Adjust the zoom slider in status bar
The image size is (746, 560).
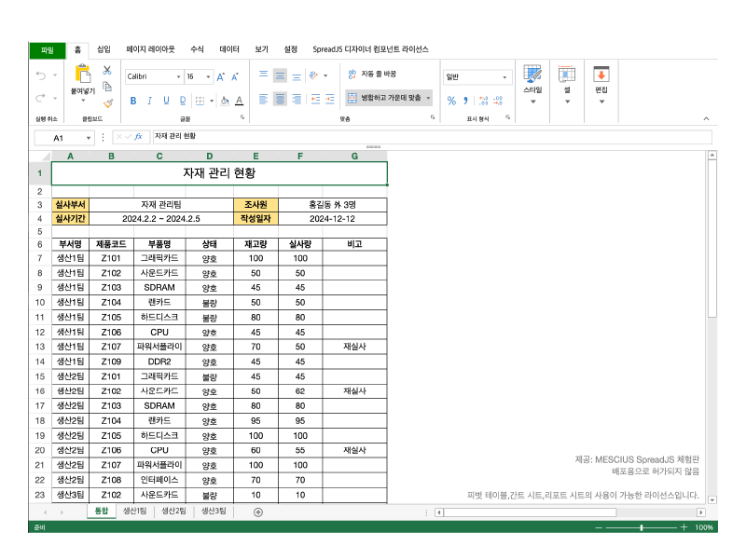tap(642, 527)
